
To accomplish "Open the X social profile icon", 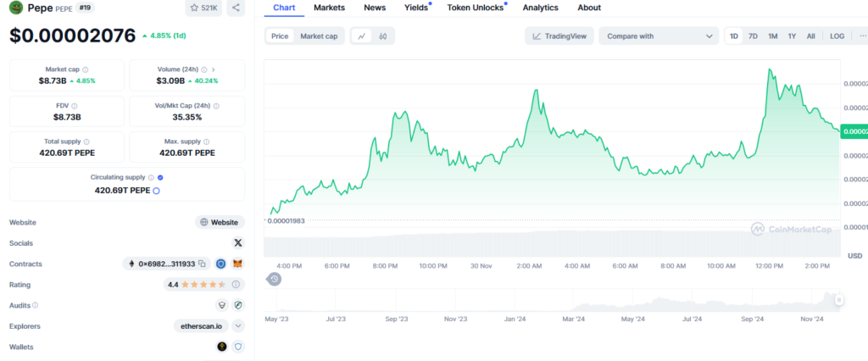I will (x=238, y=243).
